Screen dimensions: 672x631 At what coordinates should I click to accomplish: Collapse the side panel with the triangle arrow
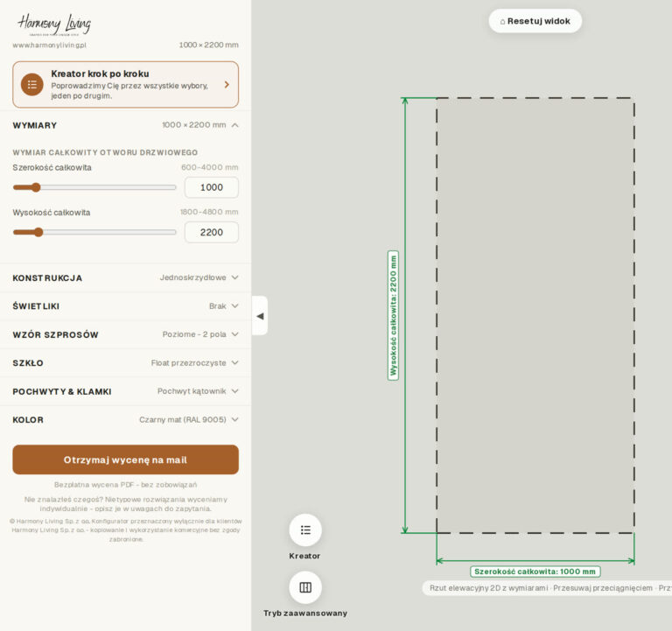[260, 316]
